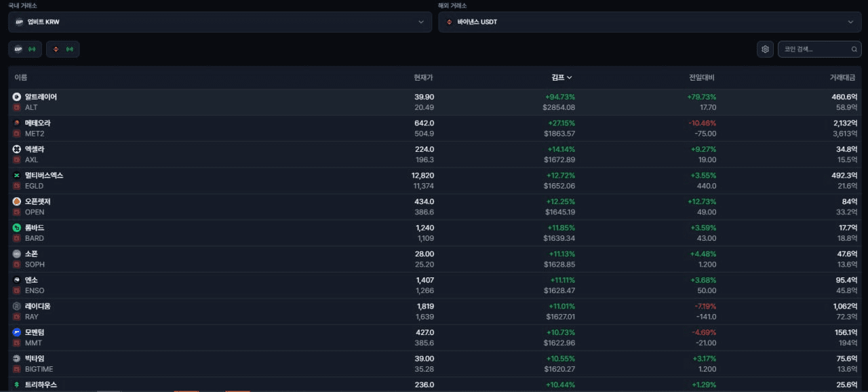This screenshot has width=868, height=392.
Task: Click the green 롬바드 coin logo
Action: 17,228
